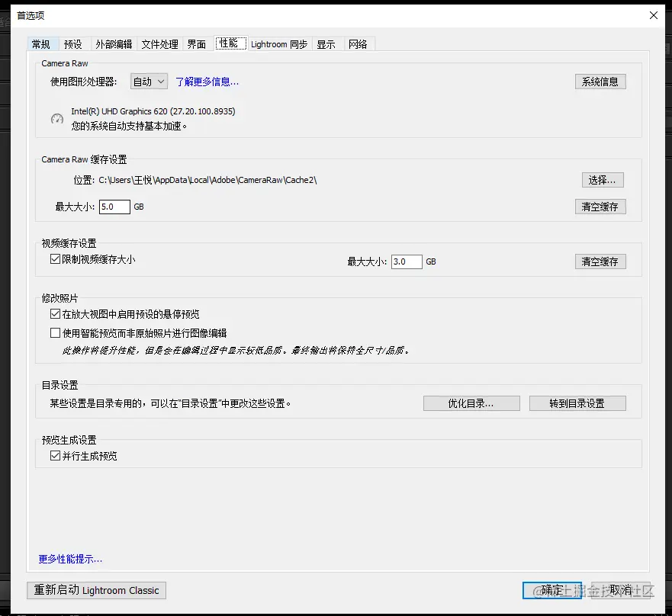
Task: Select the 性能 tab
Action: tap(230, 43)
